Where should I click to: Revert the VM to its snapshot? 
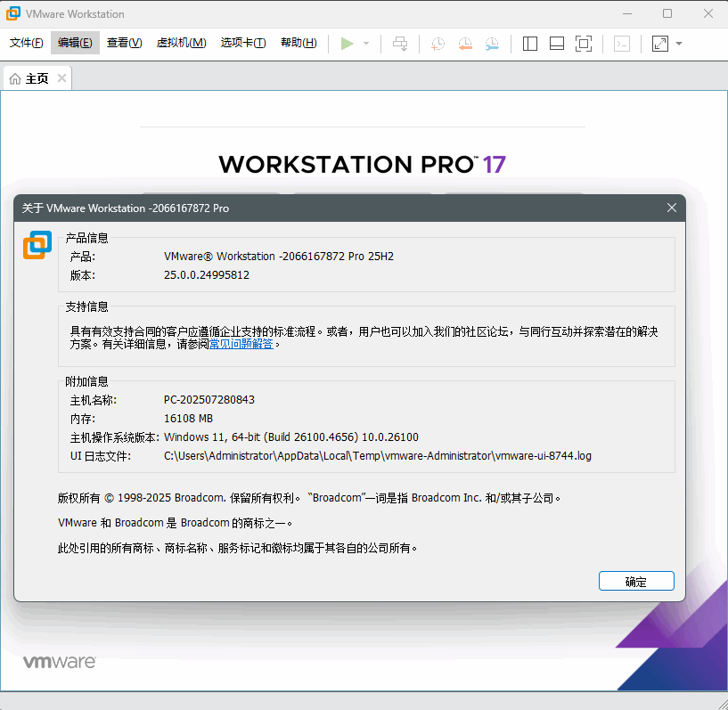[464, 43]
